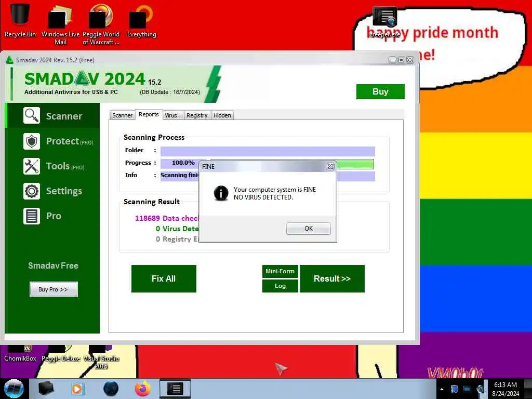Click the green scan progress bar
The image size is (532, 399).
355,164
